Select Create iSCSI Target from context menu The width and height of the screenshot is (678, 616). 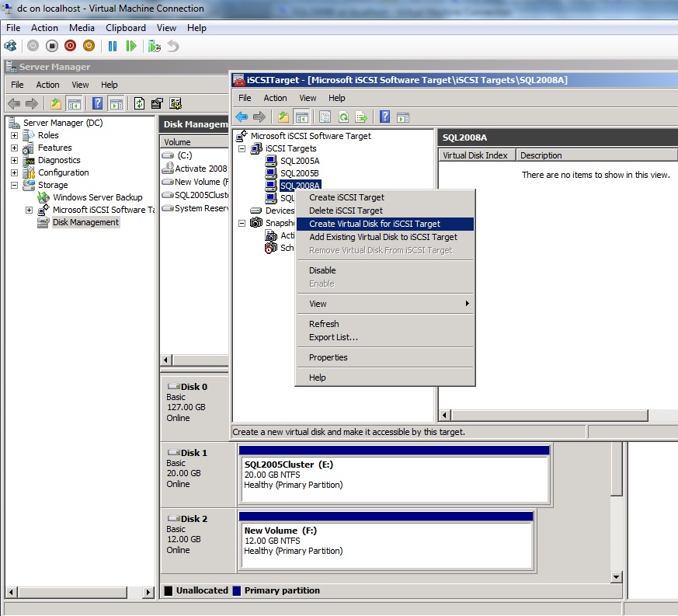pyautogui.click(x=385, y=197)
